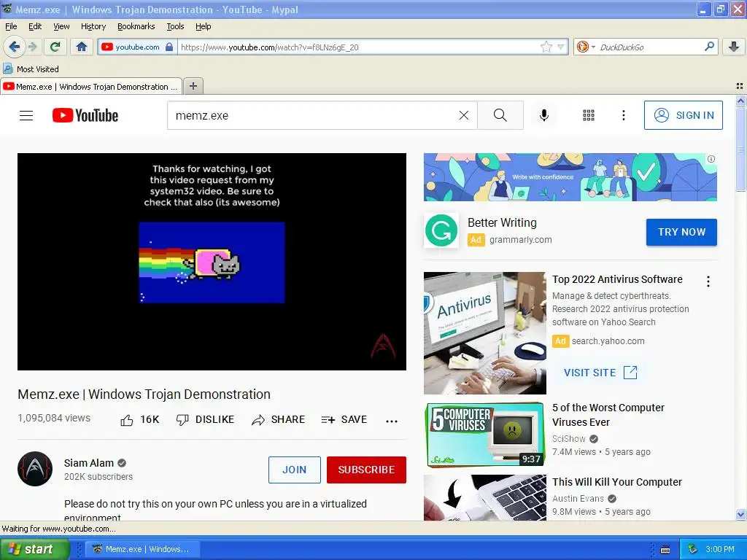The image size is (747, 560).
Task: Click the page scrollbar down arrow
Action: coord(740,514)
